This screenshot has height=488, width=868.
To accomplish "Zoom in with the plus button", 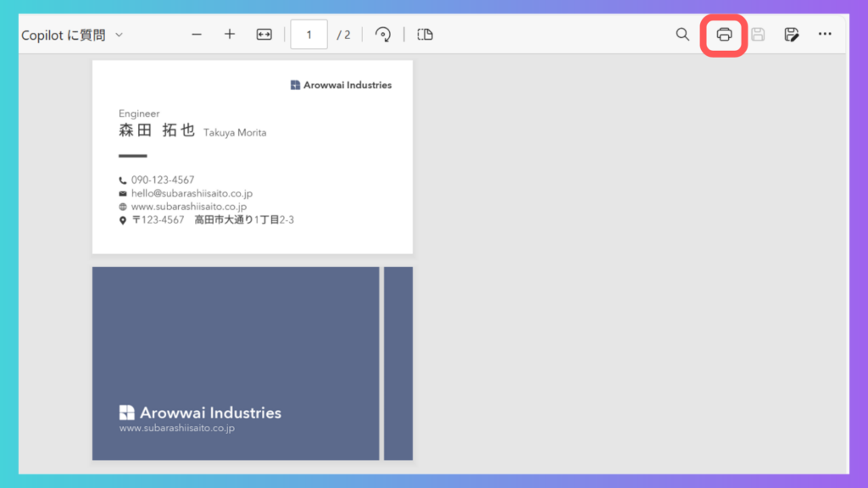I will coord(230,35).
